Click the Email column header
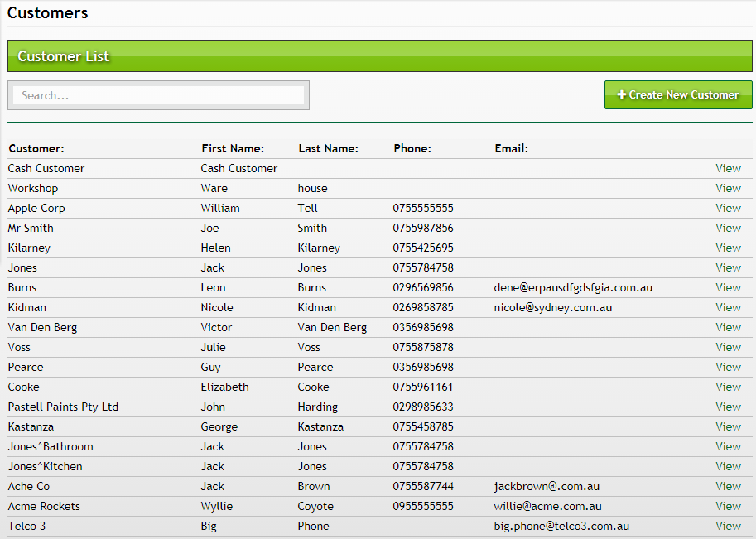The height and width of the screenshot is (539, 756). (511, 149)
